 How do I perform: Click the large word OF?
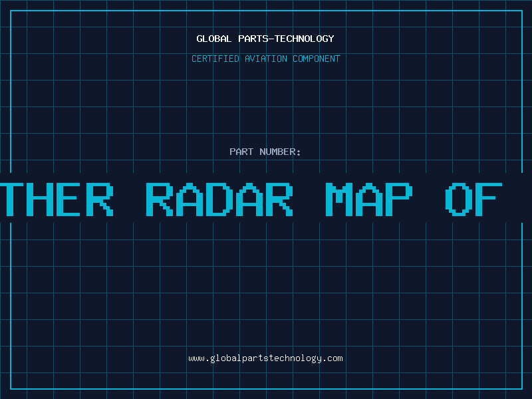pos(473,199)
